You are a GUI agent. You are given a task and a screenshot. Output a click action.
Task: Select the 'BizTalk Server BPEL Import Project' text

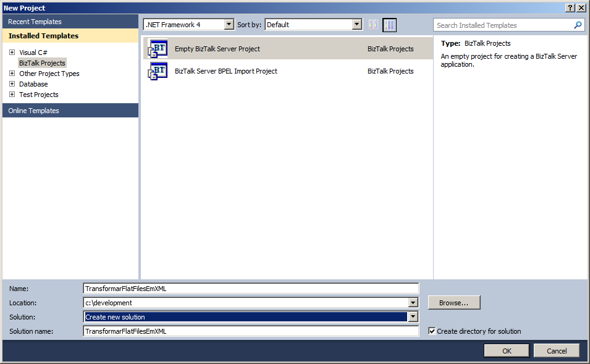pyautogui.click(x=225, y=71)
